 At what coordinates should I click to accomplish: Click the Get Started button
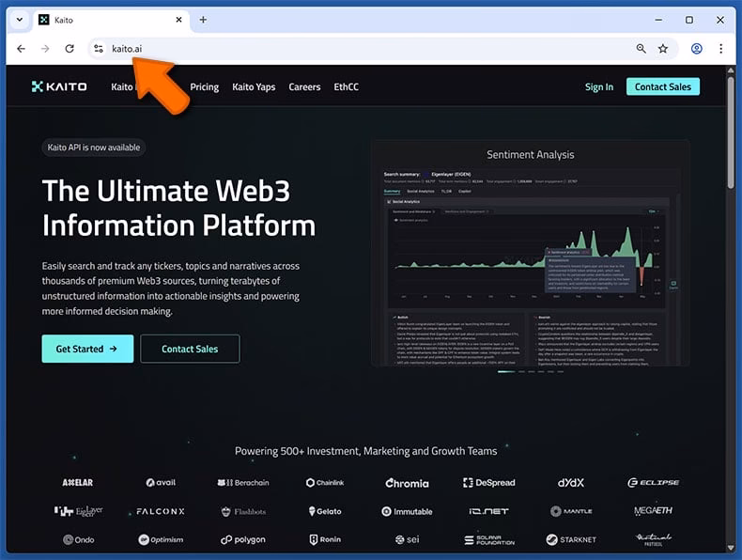[87, 349]
